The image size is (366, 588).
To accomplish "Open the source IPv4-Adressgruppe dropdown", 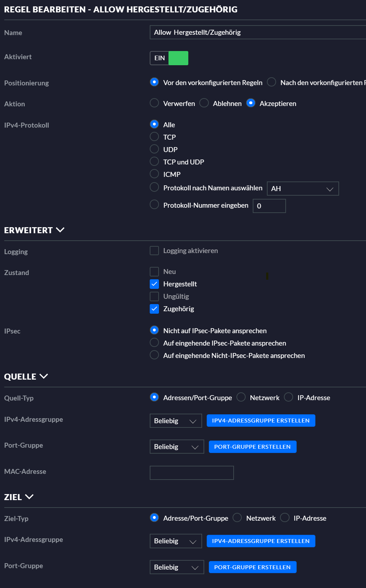I will (176, 421).
